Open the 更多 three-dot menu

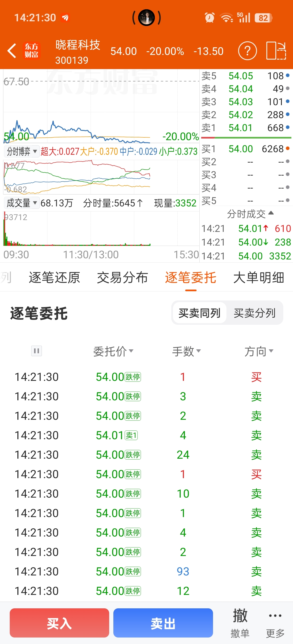point(275,622)
